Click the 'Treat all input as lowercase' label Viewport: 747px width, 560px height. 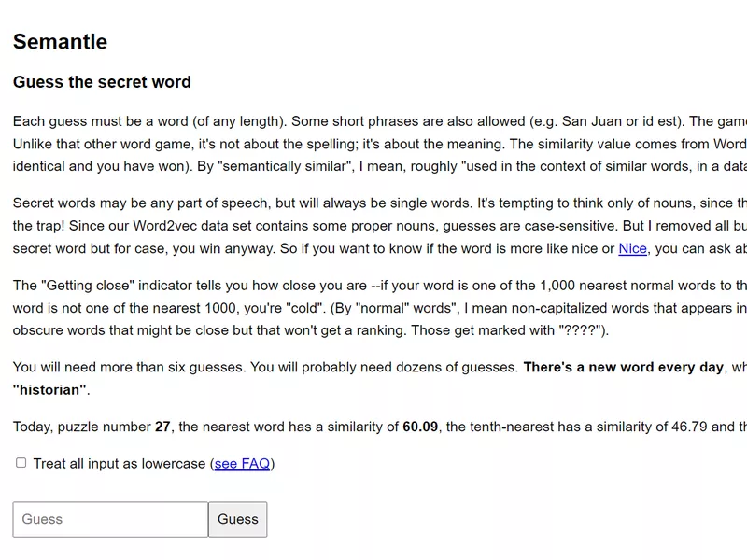pos(120,463)
